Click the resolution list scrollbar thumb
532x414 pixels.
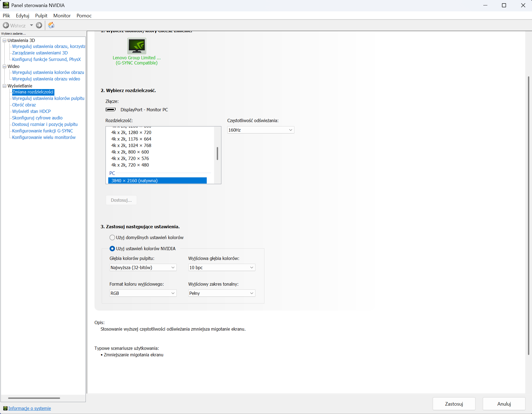click(x=217, y=154)
